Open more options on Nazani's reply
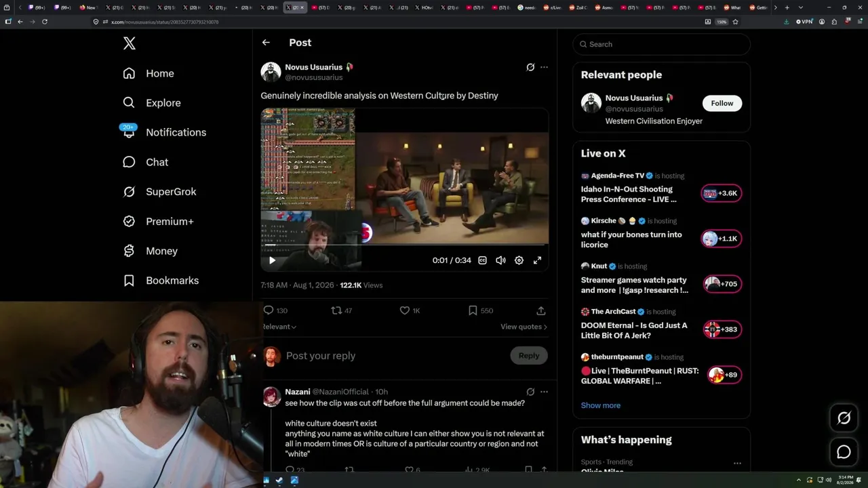The width and height of the screenshot is (868, 488). click(x=544, y=392)
